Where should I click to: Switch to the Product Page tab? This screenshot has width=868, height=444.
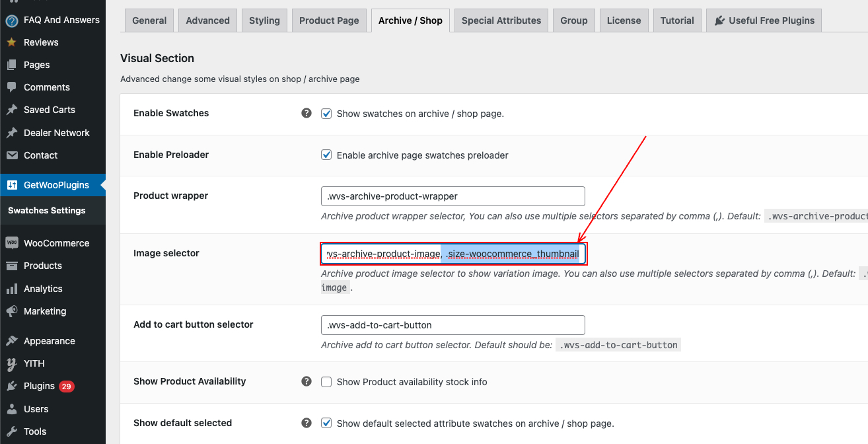[329, 20]
